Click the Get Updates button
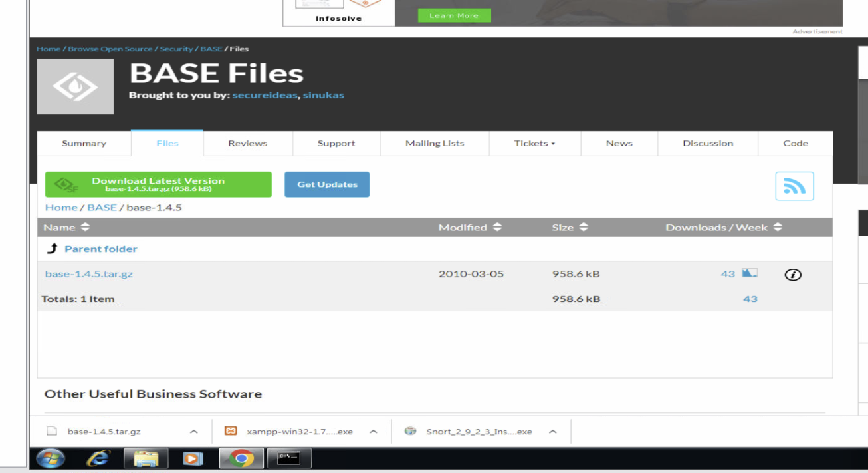The image size is (868, 473). (327, 184)
